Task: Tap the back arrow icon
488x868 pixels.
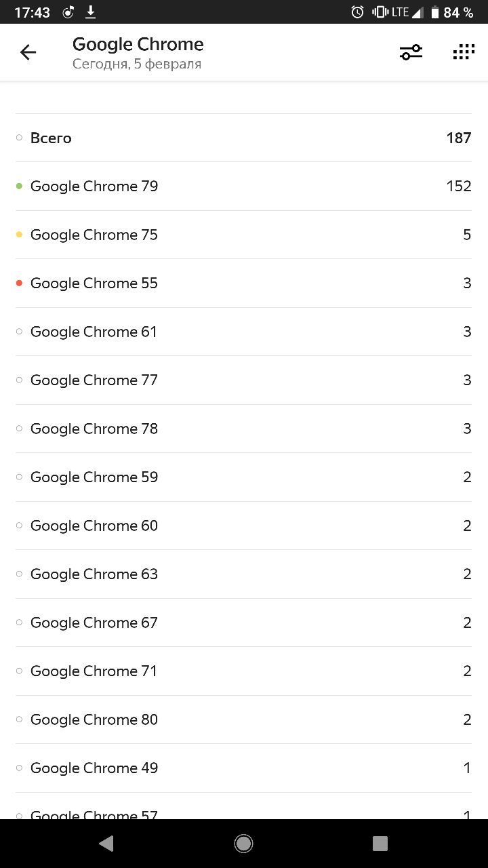Action: (28, 52)
